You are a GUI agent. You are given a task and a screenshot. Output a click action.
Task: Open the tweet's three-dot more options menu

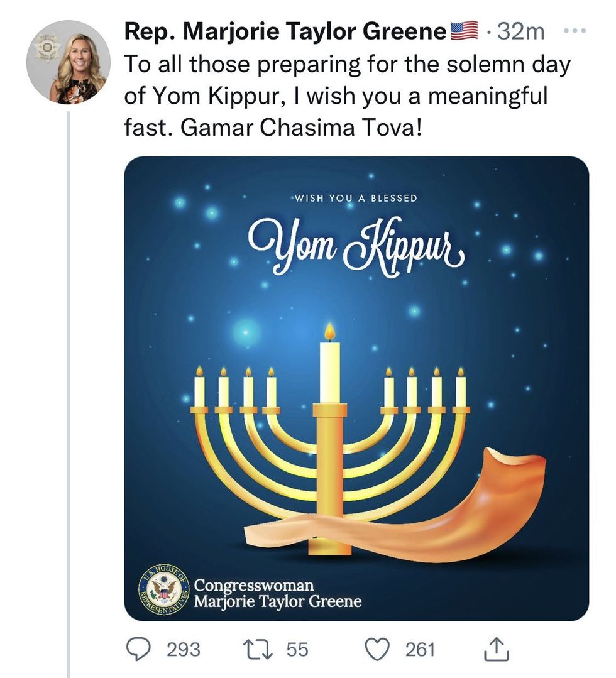point(575,31)
